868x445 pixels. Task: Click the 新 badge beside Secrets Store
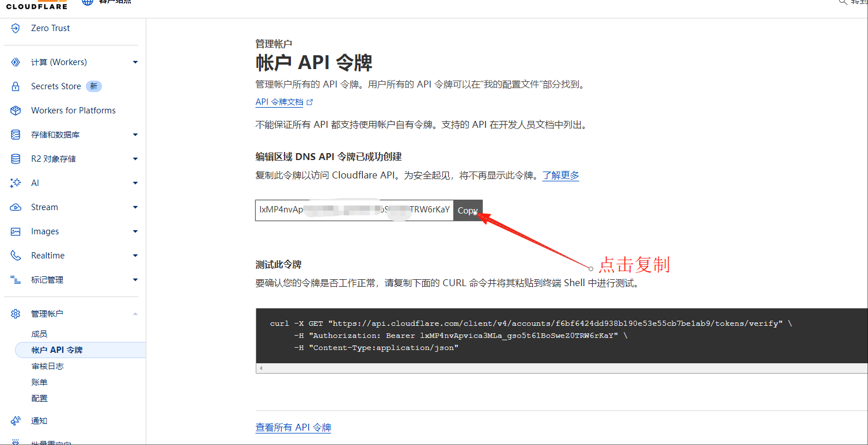[x=94, y=86]
